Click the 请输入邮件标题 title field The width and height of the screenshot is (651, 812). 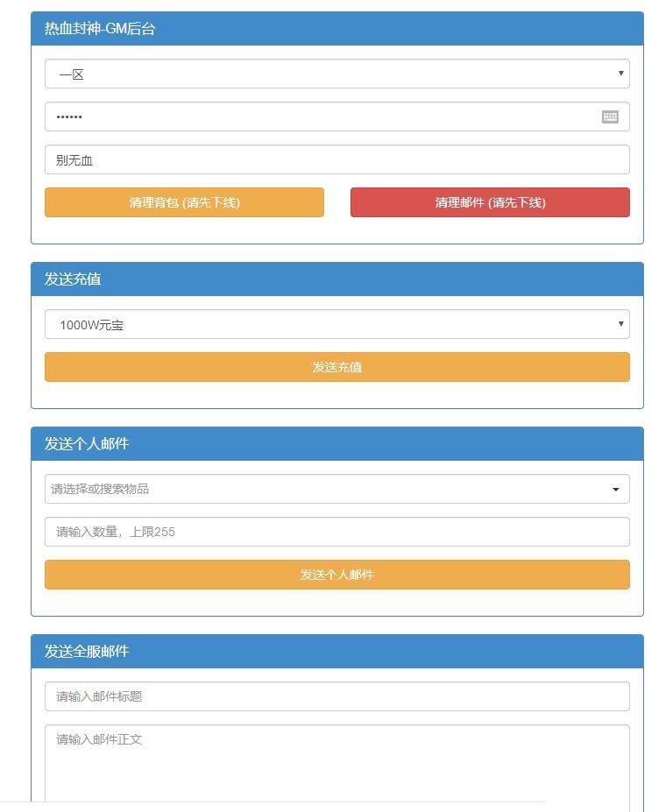click(x=336, y=696)
